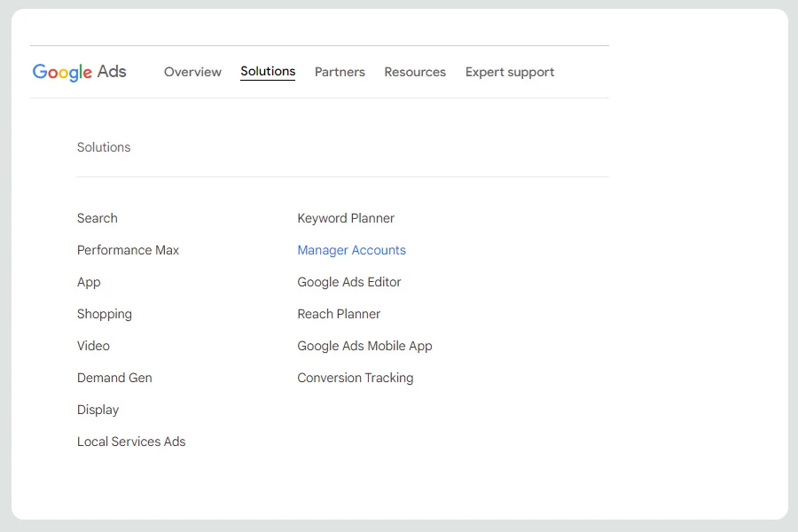Open the Resources menu
This screenshot has height=532, width=798.
coord(415,72)
